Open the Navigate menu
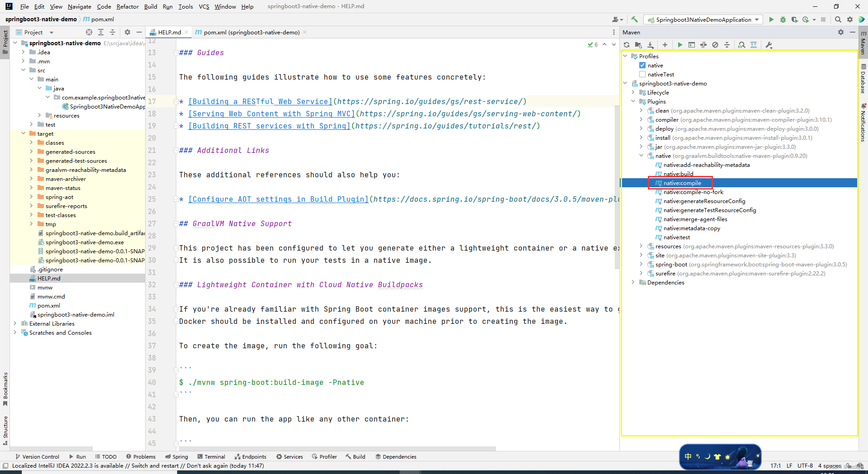This screenshot has width=868, height=474. pyautogui.click(x=80, y=6)
